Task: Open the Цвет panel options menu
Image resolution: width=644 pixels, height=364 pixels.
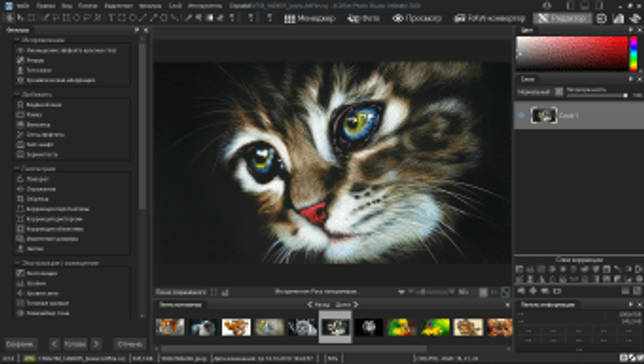Action: 631,30
